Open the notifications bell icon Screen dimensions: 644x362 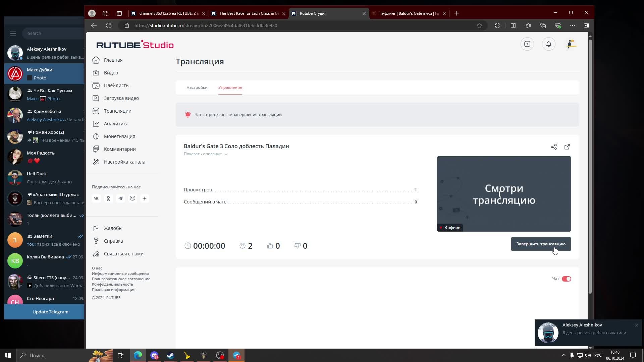548,44
